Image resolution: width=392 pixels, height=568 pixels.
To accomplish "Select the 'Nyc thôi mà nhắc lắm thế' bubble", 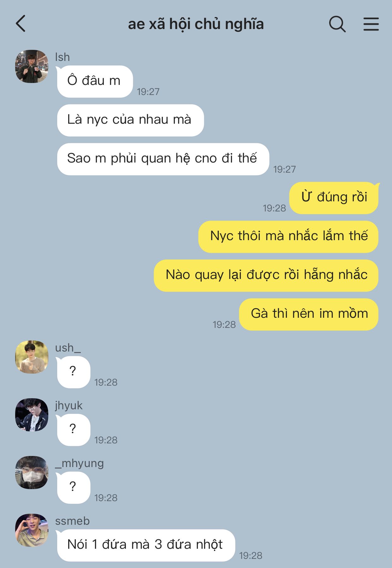I will pos(288,237).
